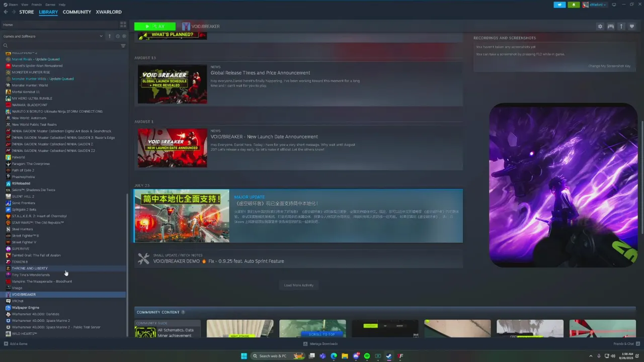Open the Chinese localization major update banner
The width and height of the screenshot is (644, 362).
(x=298, y=216)
